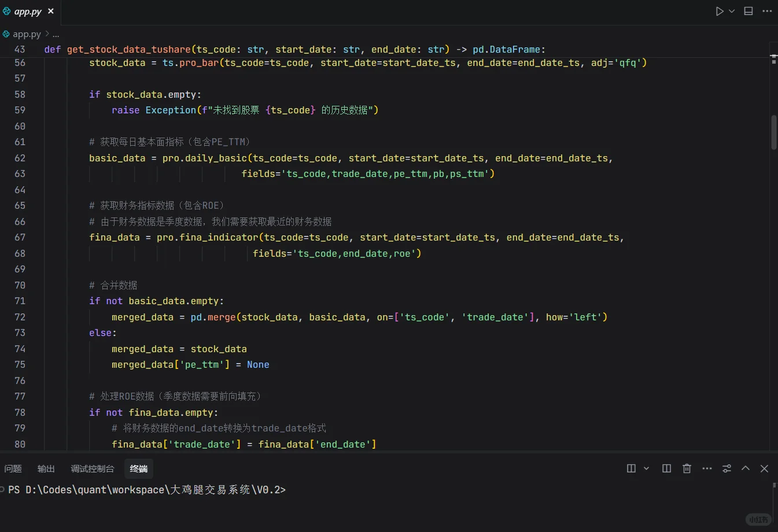Open the editor's More Actions ellipsis menu
The width and height of the screenshot is (778, 532).
[x=768, y=11]
